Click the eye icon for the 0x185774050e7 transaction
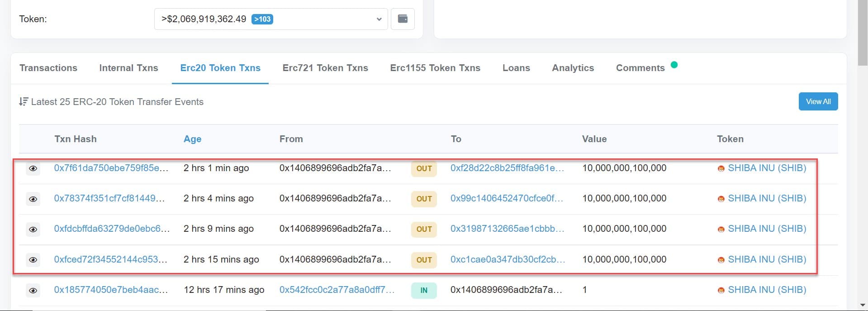 coord(33,290)
